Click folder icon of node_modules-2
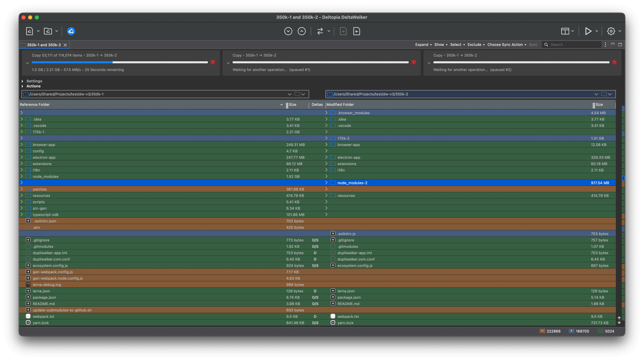 pyautogui.click(x=333, y=183)
